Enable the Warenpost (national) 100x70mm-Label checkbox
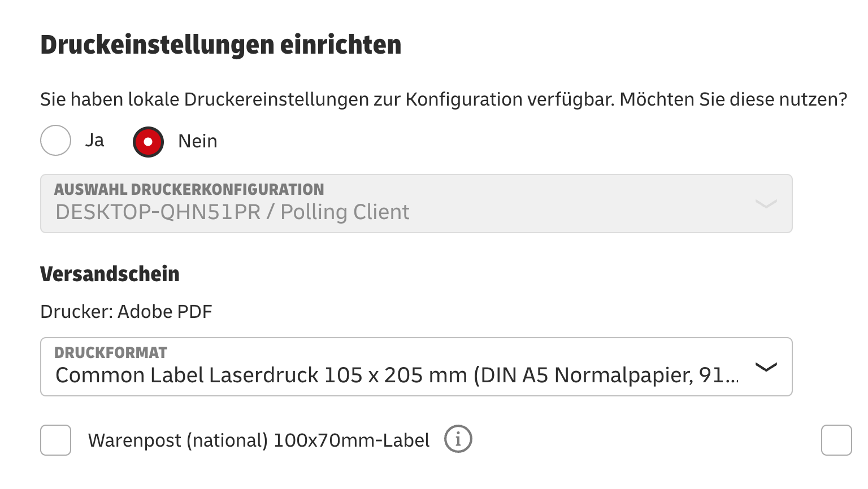868x489 pixels. pyautogui.click(x=55, y=440)
